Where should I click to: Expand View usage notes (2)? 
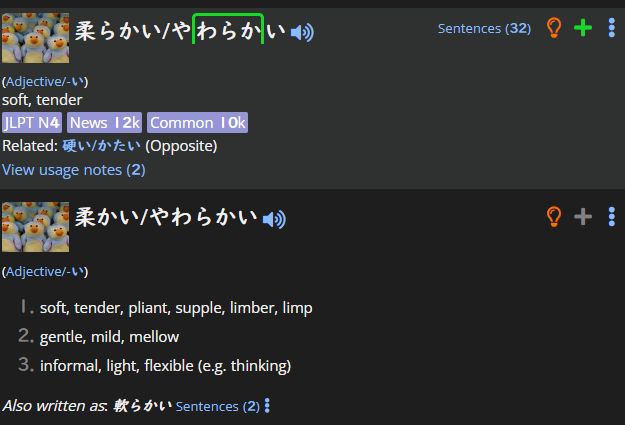(x=74, y=170)
